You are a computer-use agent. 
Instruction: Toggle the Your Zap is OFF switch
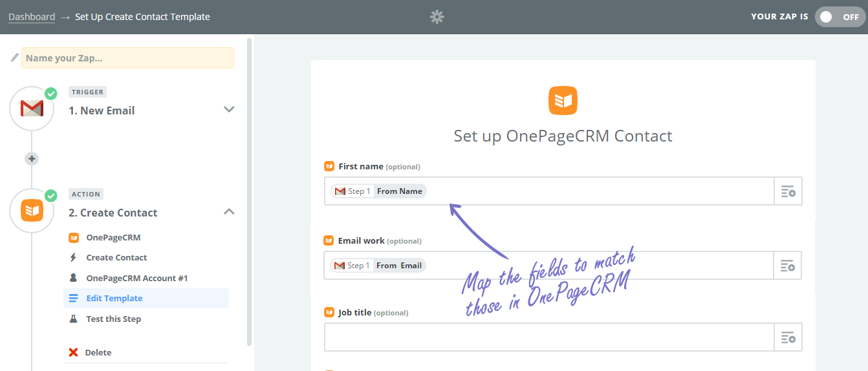[840, 17]
